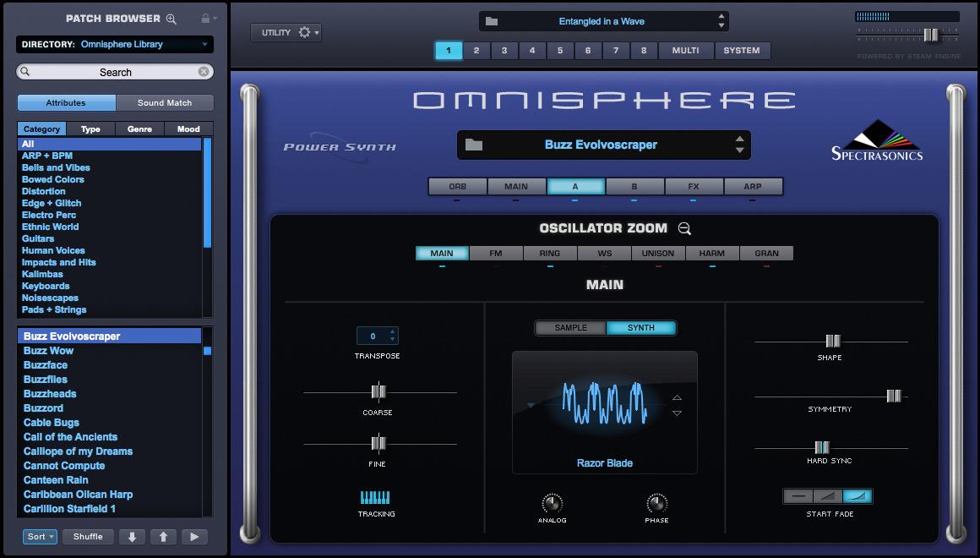This screenshot has height=558, width=980.
Task: Click the patch selector stepper arrows
Action: click(737, 144)
